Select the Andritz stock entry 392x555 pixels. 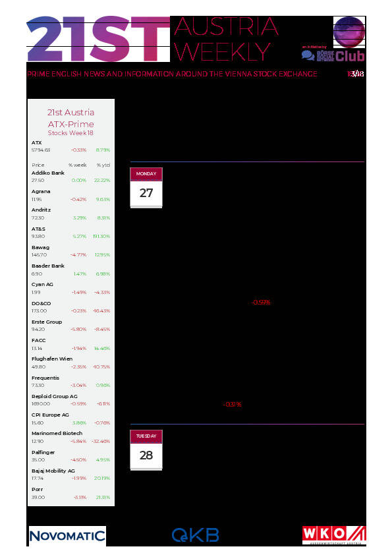point(70,214)
